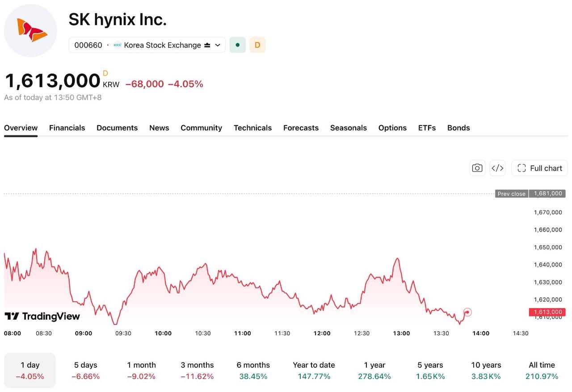This screenshot has width=572, height=392.
Task: Switch to the Overview tab
Action: coord(21,128)
